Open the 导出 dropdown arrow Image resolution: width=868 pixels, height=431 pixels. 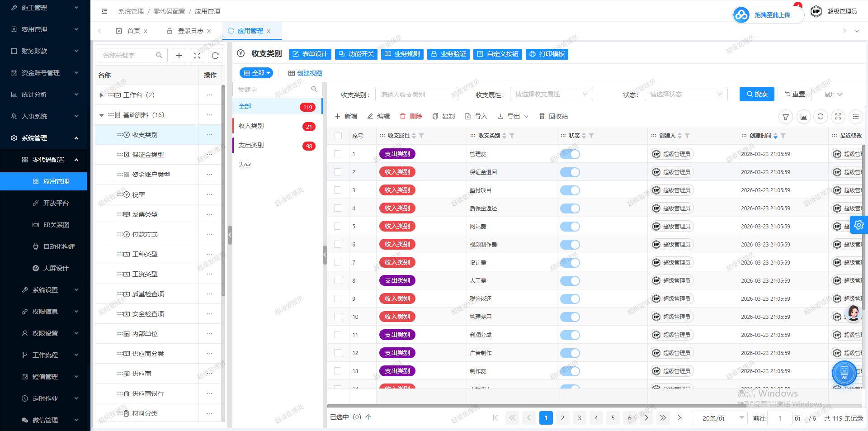point(526,117)
